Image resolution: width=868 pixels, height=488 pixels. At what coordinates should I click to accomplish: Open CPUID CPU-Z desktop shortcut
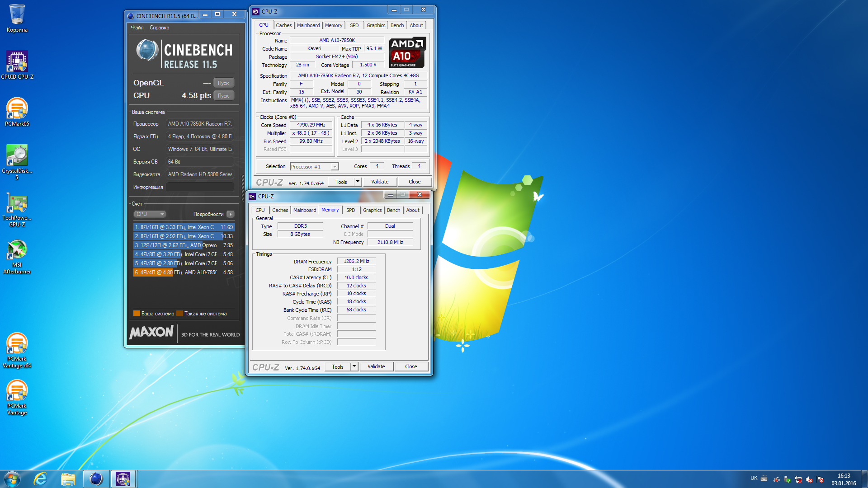[x=17, y=65]
